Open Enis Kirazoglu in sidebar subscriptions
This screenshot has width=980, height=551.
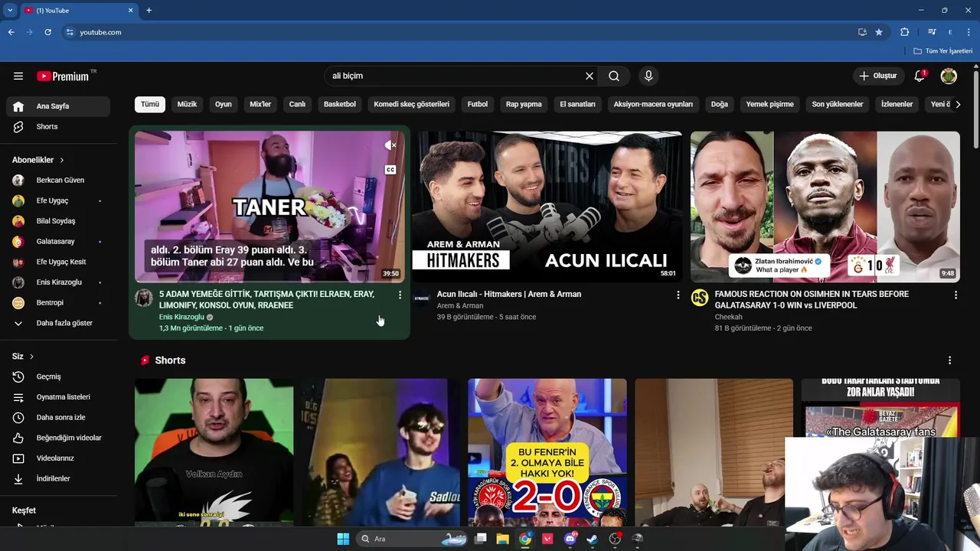[x=57, y=282]
